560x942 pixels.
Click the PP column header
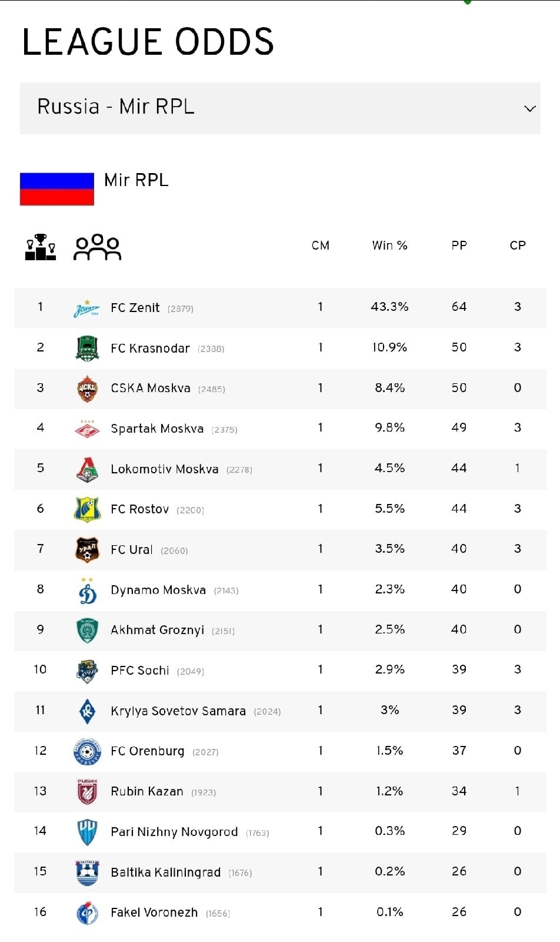click(x=459, y=246)
